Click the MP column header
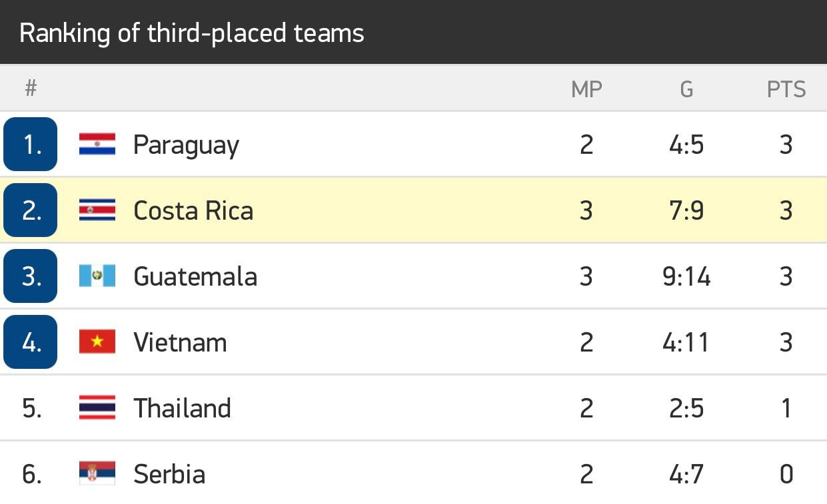Image resolution: width=827 pixels, height=504 pixels. (586, 89)
